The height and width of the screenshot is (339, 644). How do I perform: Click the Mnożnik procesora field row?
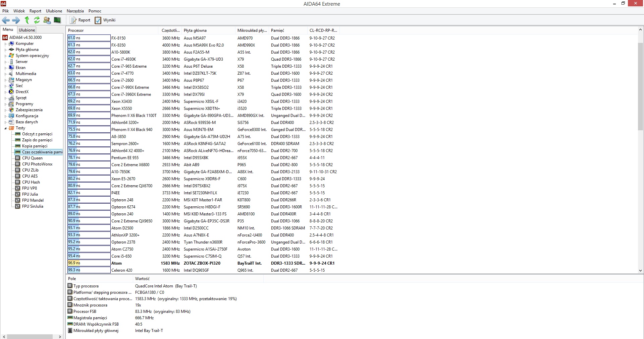[x=165, y=305]
